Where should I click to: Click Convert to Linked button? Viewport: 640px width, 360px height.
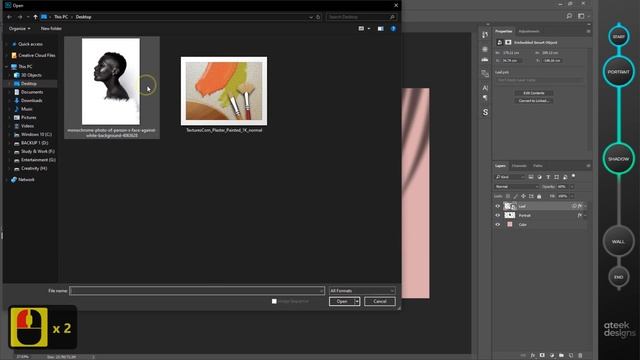(534, 100)
